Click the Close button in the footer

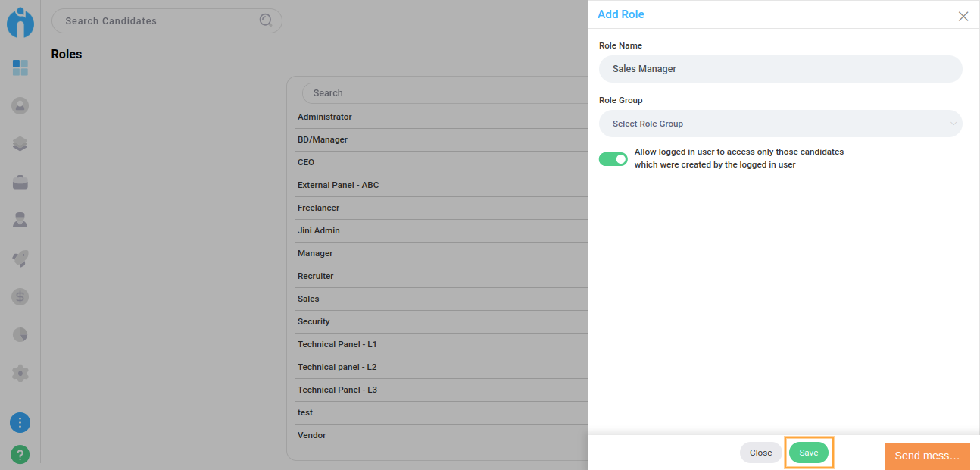click(x=760, y=453)
